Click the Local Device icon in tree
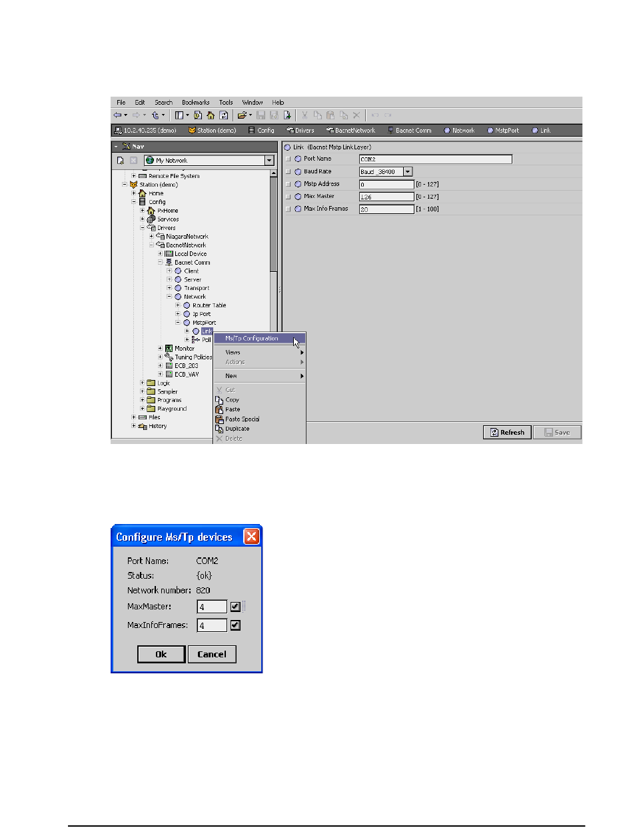 [x=169, y=254]
